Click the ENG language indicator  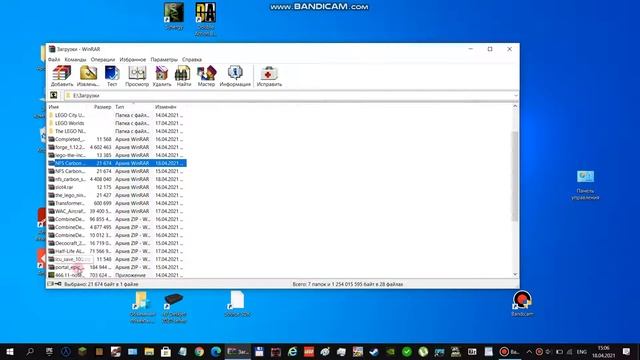pyautogui.click(x=582, y=351)
